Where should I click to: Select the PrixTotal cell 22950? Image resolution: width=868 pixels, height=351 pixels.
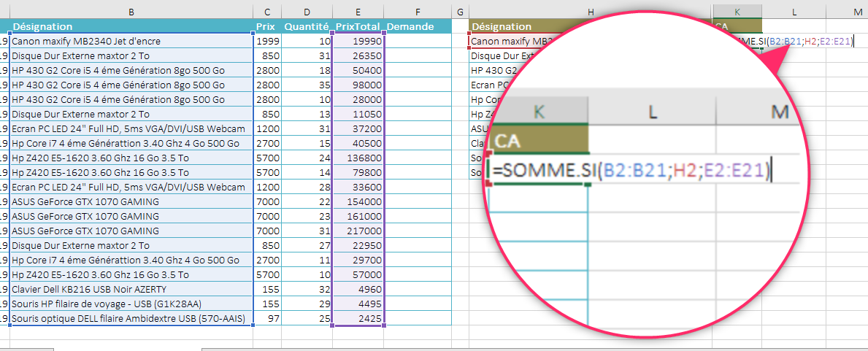pyautogui.click(x=358, y=245)
